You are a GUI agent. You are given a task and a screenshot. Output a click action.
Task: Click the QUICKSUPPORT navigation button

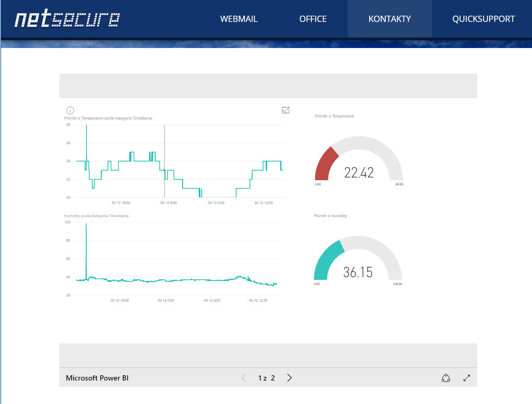[x=484, y=18]
